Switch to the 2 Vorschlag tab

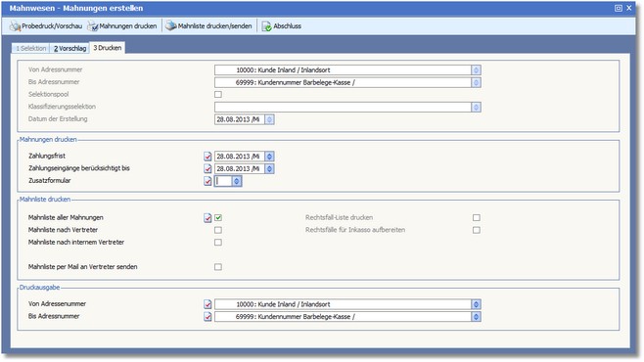[x=69, y=49]
